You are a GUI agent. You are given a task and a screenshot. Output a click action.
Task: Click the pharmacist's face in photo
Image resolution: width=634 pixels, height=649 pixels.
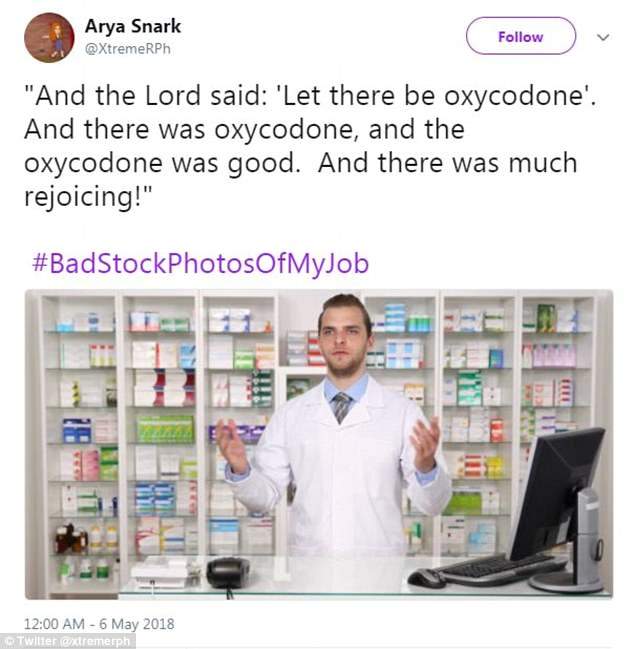344,338
